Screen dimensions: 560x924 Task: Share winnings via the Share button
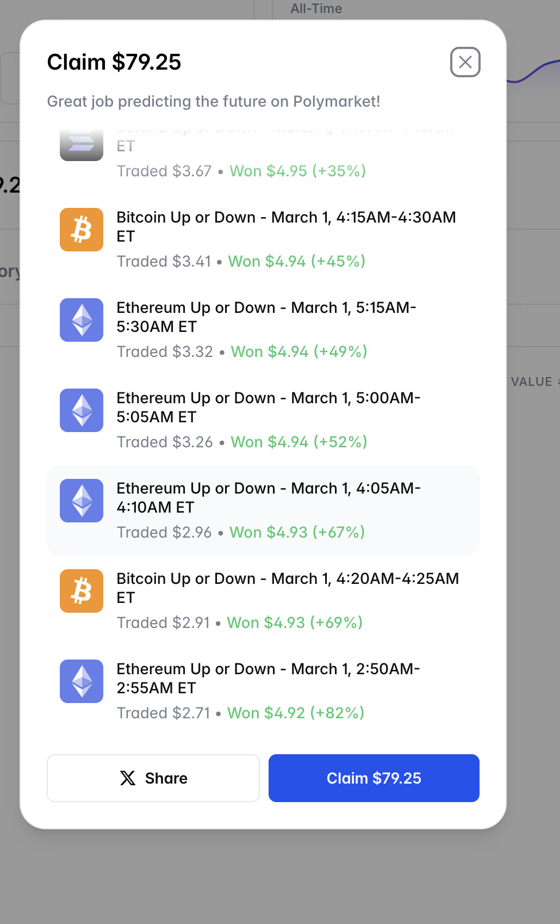(x=153, y=778)
